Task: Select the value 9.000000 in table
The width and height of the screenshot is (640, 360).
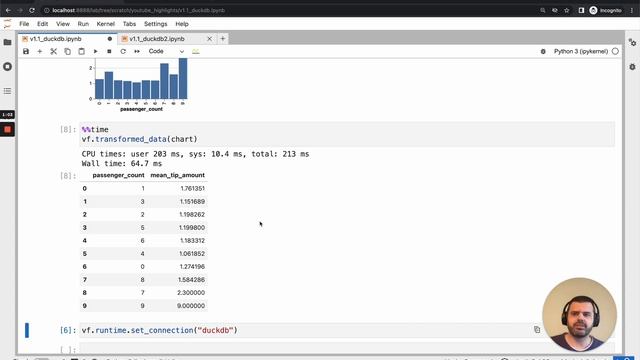Action: tap(191, 306)
